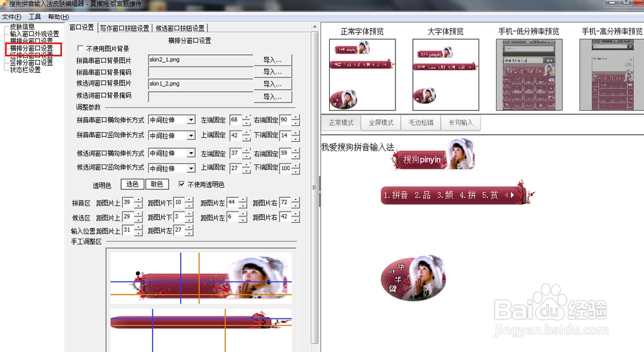The height and width of the screenshot is (352, 644).
Task: Open 拼音串窗口横向伸长方式 dropdown
Action: [x=191, y=120]
